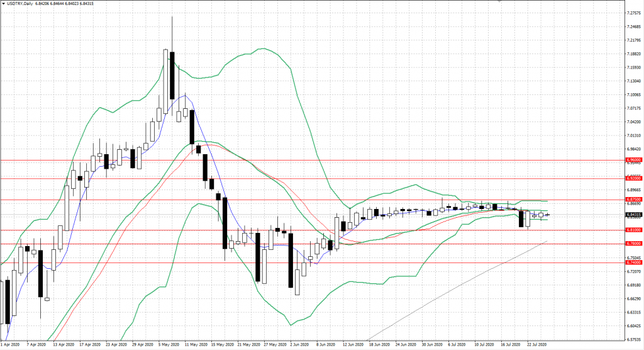Click the red 6.87500 level label
The height and width of the screenshot is (350, 644).
pyautogui.click(x=633, y=200)
